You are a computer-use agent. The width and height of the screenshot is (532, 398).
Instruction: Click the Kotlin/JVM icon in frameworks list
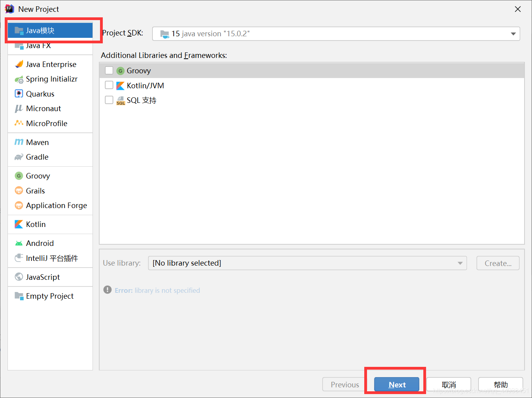tap(120, 86)
